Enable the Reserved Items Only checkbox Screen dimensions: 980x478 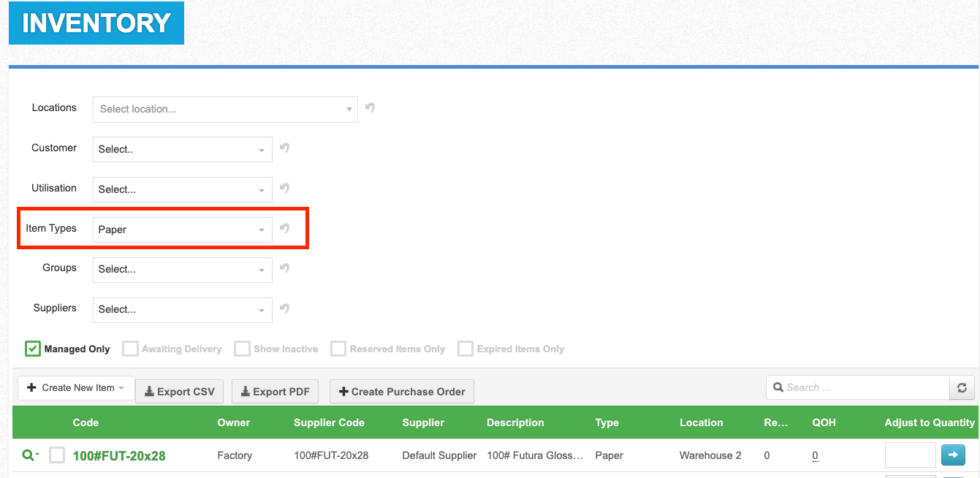click(338, 349)
